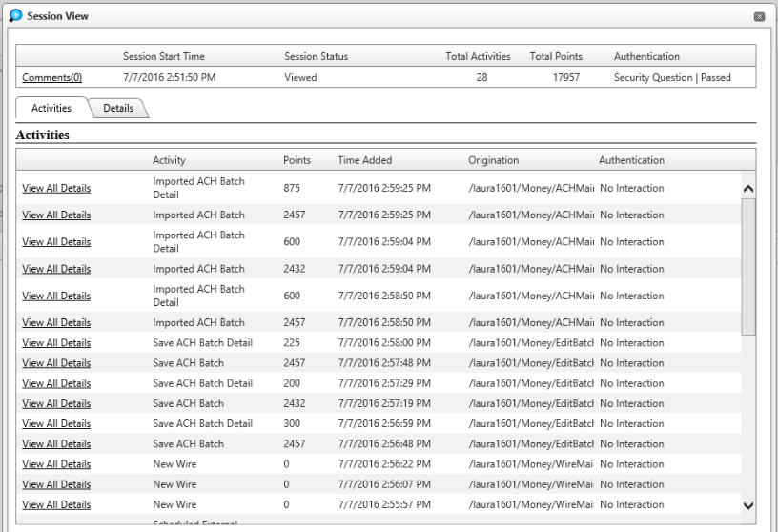The image size is (778, 532).
Task: Select the Activities tab
Action: [x=51, y=109]
